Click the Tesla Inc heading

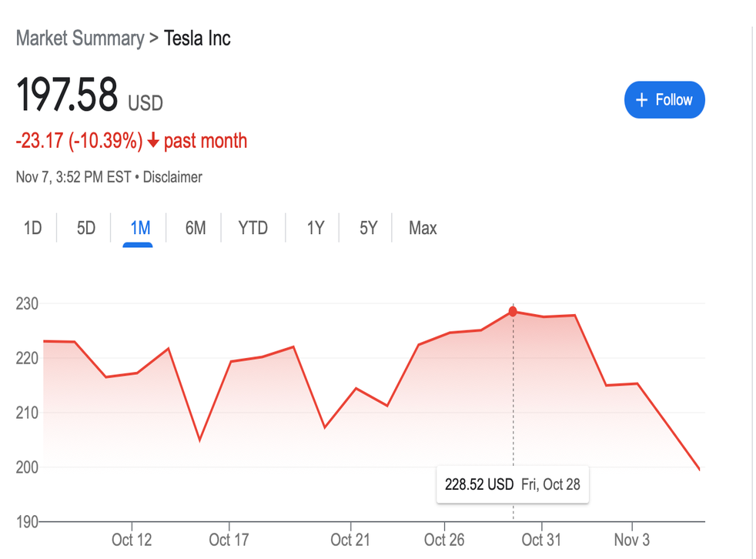(x=198, y=38)
